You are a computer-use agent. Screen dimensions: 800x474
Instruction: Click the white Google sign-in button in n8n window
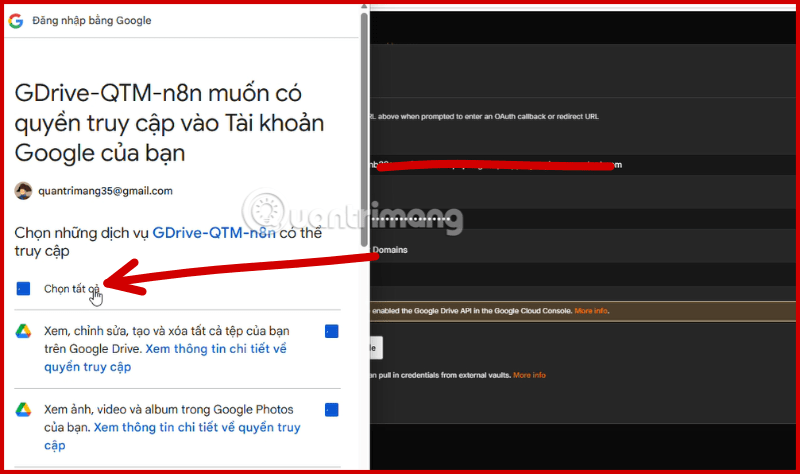376,348
